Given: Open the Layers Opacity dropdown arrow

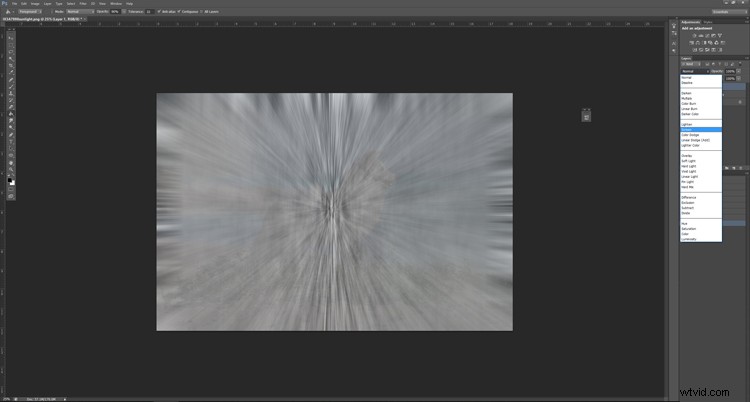Looking at the screenshot, I should click(739, 71).
